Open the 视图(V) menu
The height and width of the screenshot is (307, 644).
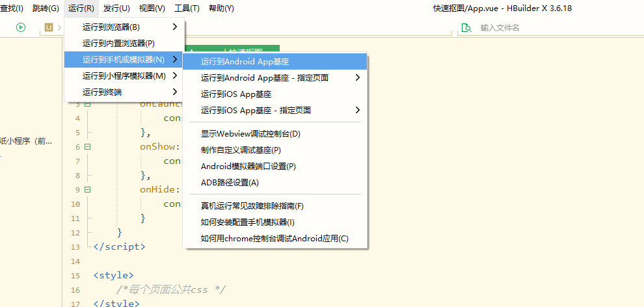152,8
